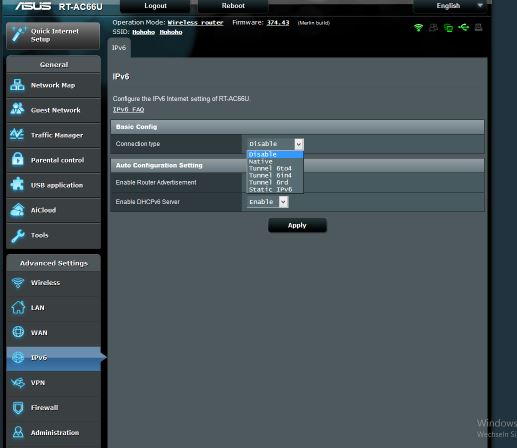Click the Guest Network icon

(x=17, y=109)
